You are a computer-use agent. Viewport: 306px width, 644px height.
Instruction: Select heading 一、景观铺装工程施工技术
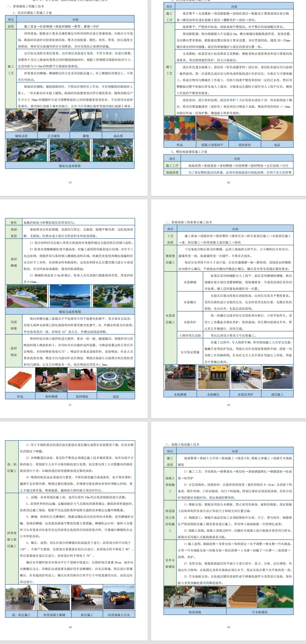25,6
